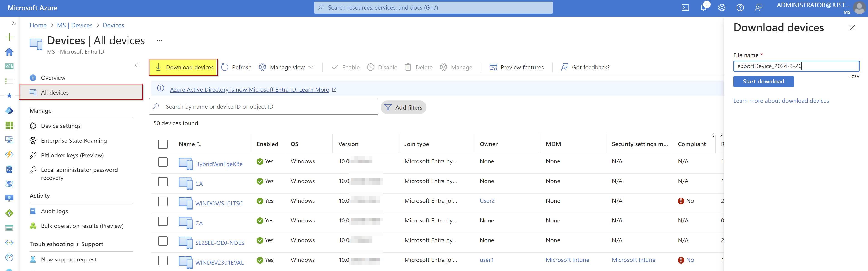868x271 pixels.
Task: Open the help question mark icon
Action: tap(740, 7)
